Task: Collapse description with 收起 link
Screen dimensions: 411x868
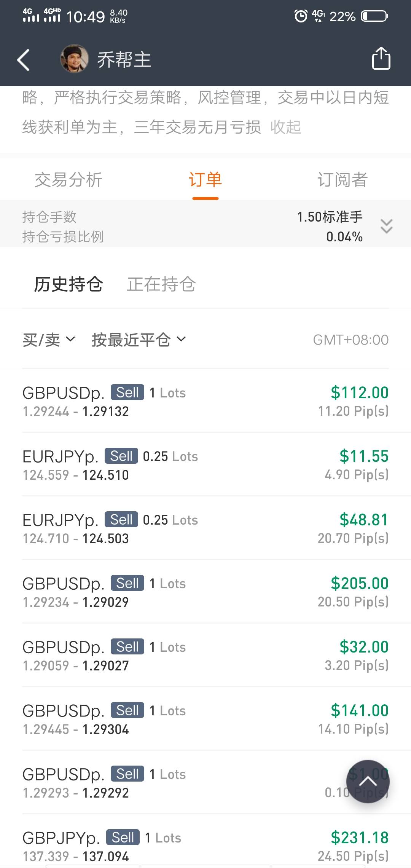Action: coord(286,127)
